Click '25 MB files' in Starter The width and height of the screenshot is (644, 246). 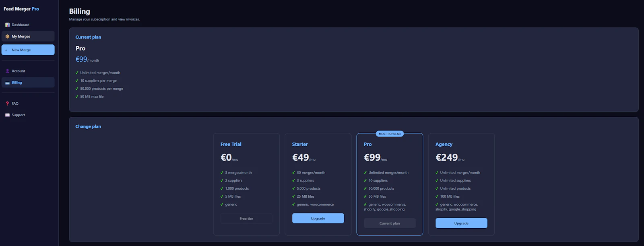(x=305, y=196)
